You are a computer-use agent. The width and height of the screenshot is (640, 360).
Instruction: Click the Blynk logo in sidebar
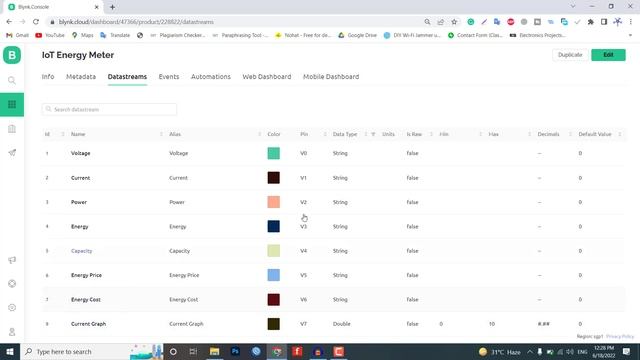pos(12,55)
